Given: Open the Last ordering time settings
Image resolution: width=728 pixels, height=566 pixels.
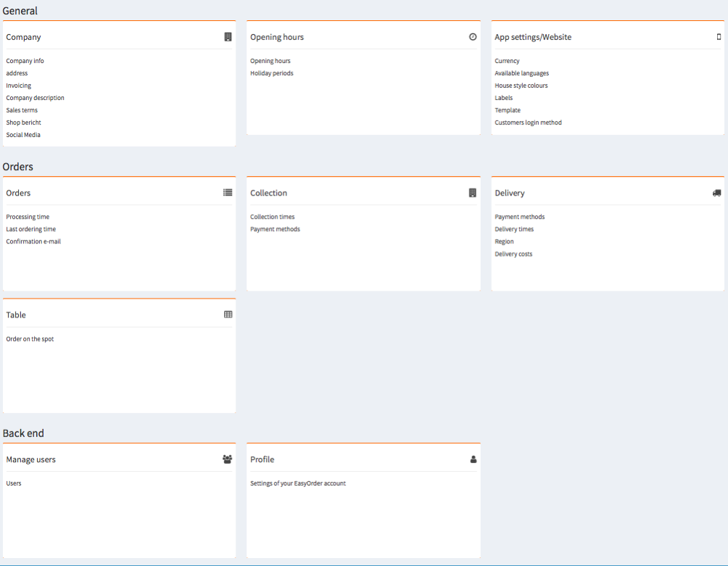Looking at the screenshot, I should click(30, 229).
